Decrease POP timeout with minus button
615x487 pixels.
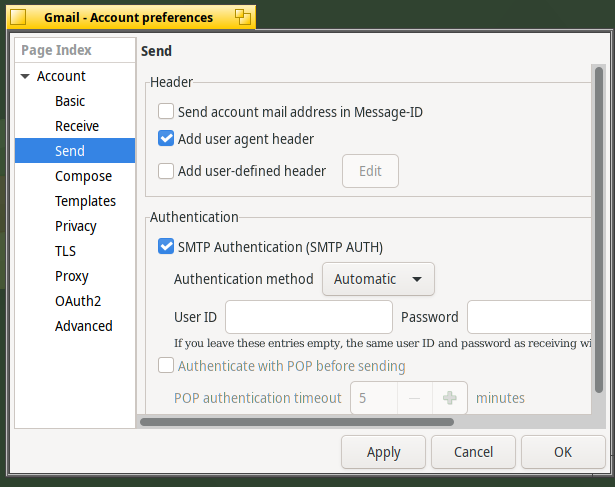(x=415, y=398)
